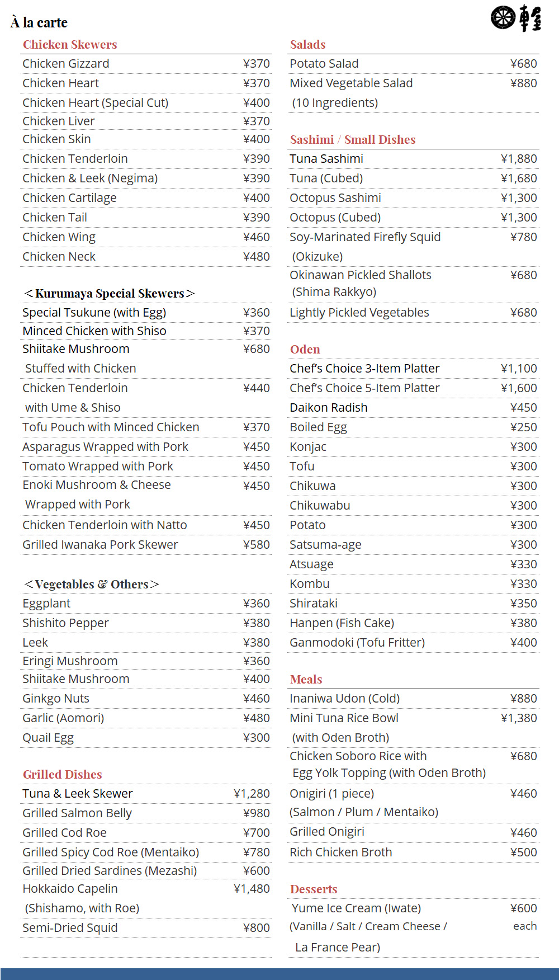Image resolution: width=559 pixels, height=980 pixels.
Task: Click the Tuna Sashimi menu entry
Action: 413,159
